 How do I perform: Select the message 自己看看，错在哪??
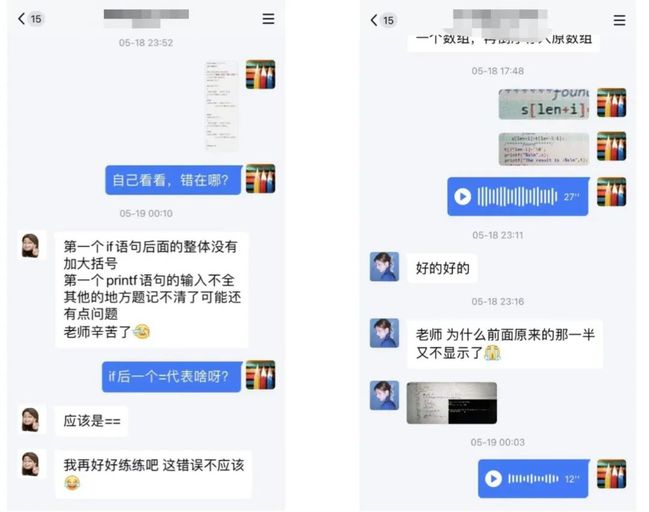pos(173,180)
